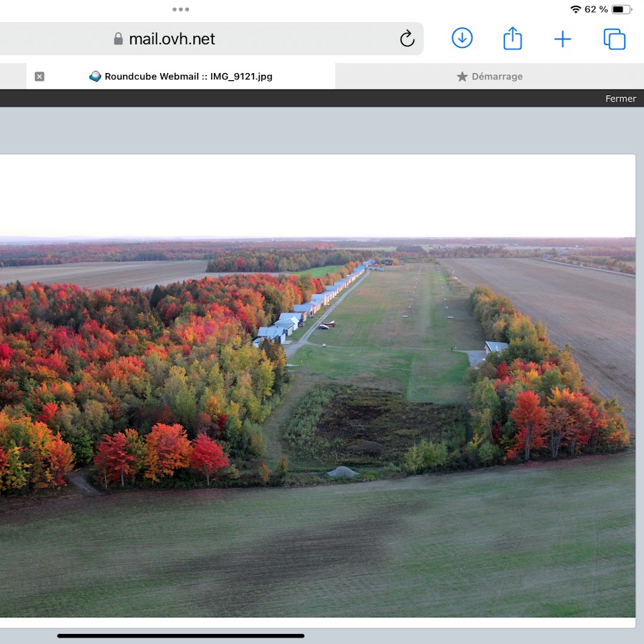644x644 pixels.
Task: Select the Roundcube Webmail IMG_9121.jpg tab
Action: 181,77
